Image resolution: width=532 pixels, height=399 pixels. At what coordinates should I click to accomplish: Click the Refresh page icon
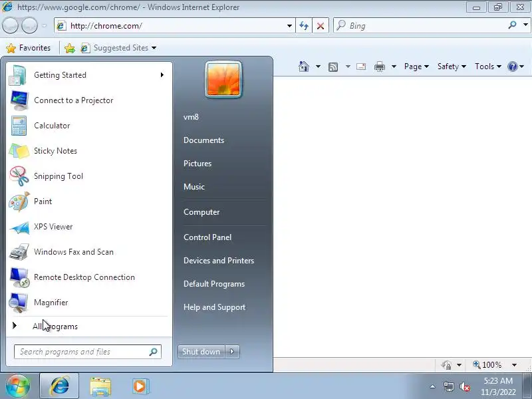(304, 26)
